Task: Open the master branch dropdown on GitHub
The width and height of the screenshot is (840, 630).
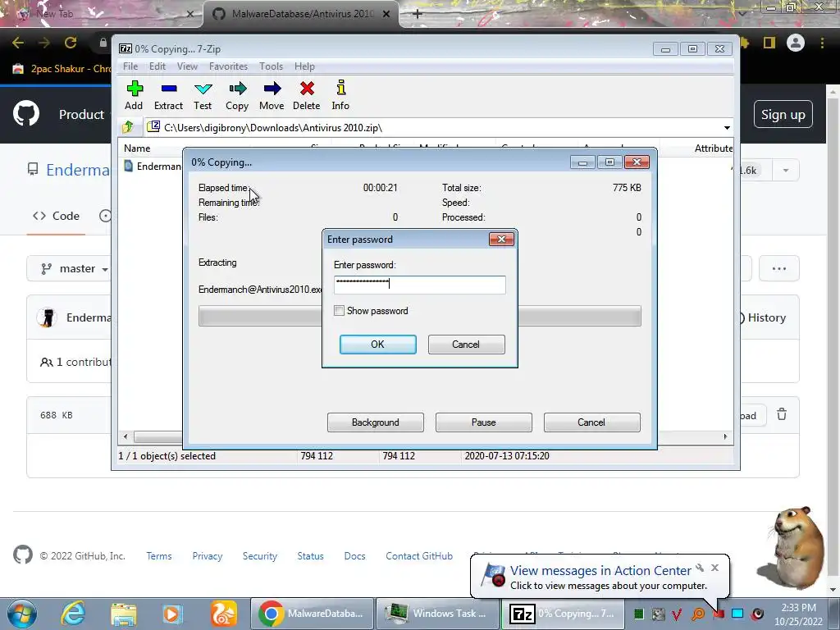Action: pyautogui.click(x=75, y=268)
